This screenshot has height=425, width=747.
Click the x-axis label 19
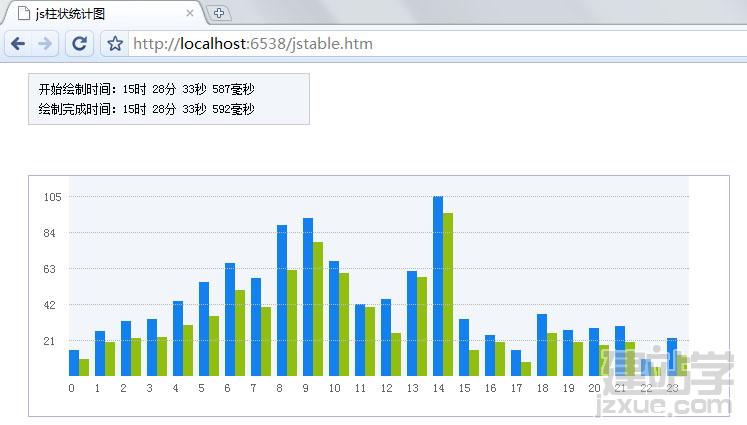(x=568, y=388)
